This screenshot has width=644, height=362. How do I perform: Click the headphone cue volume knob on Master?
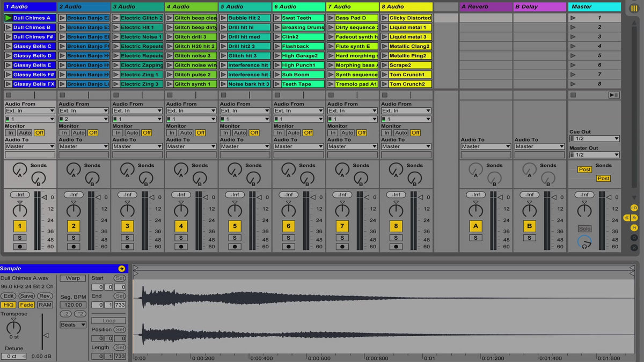pyautogui.click(x=584, y=242)
